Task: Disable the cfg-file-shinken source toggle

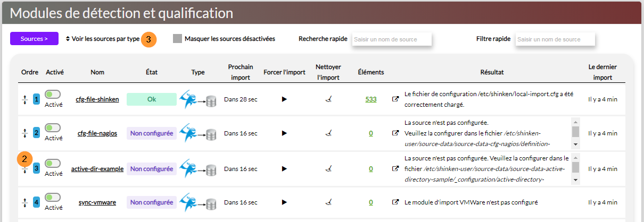Action: point(53,95)
